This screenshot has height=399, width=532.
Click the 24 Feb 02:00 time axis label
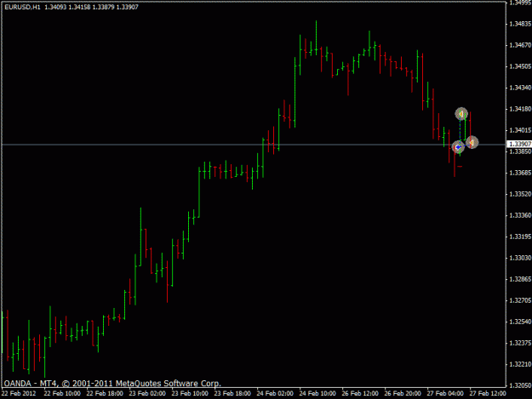coord(275,394)
